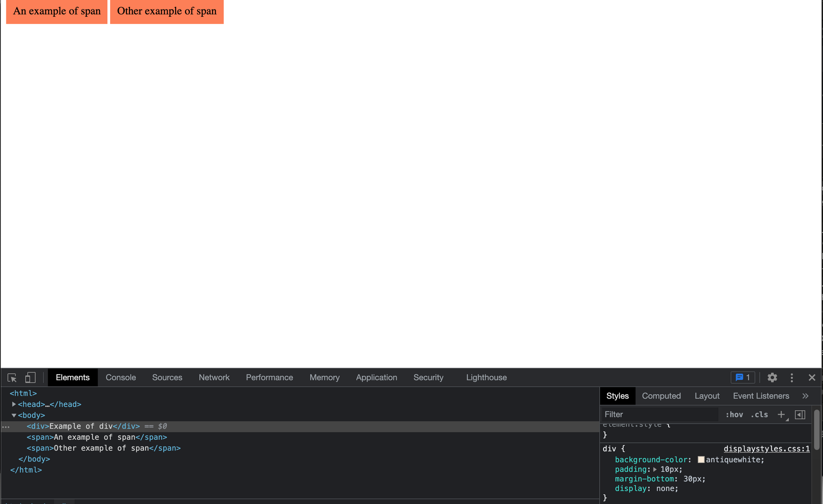Screen dimensions: 823x504
Task: Click the antiquewhite color swatch
Action: pos(701,459)
